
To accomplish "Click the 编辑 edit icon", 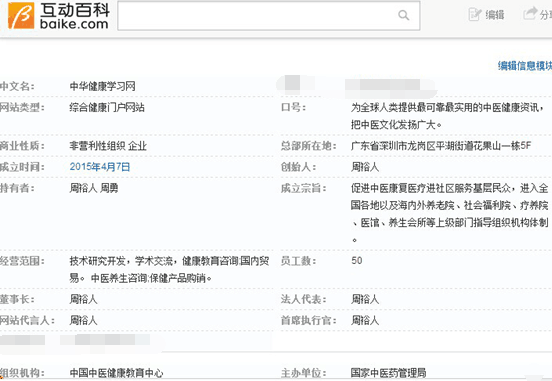I will (x=475, y=14).
